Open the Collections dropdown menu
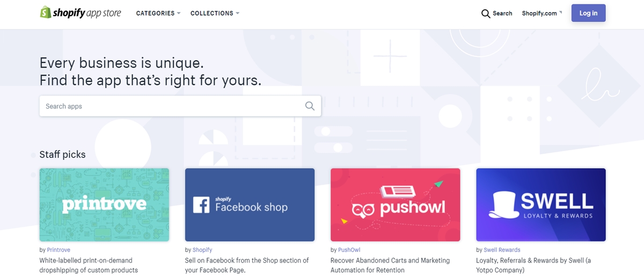Screen dimensions: 644x278 215,13
